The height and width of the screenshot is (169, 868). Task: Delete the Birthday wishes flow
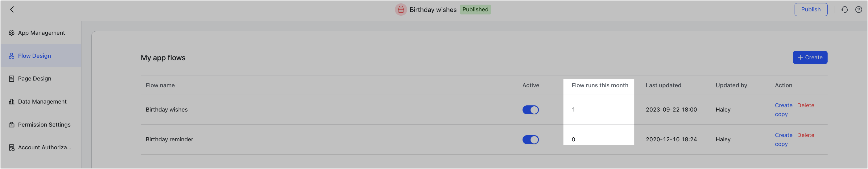click(805, 105)
